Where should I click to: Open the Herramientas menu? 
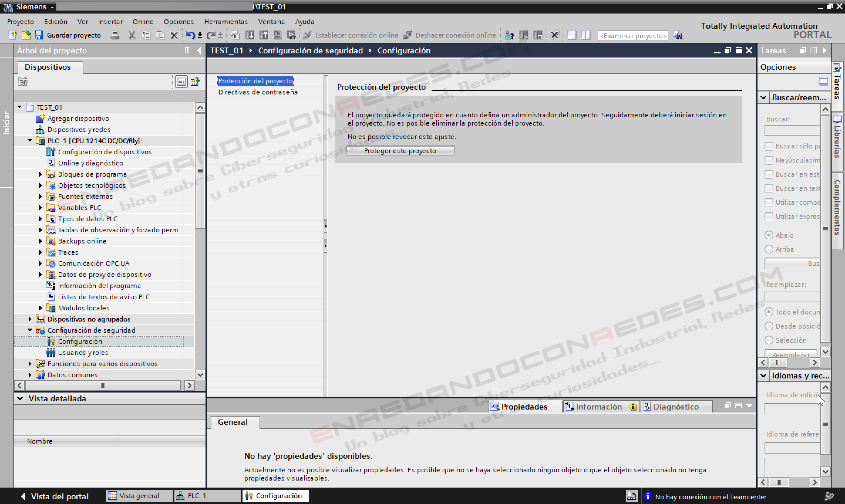pyautogui.click(x=226, y=22)
